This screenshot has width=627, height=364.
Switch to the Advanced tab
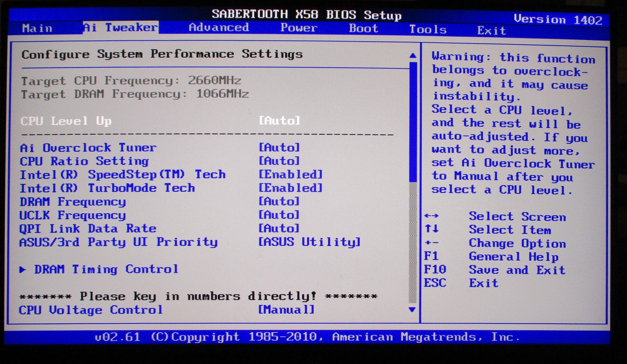(x=218, y=27)
